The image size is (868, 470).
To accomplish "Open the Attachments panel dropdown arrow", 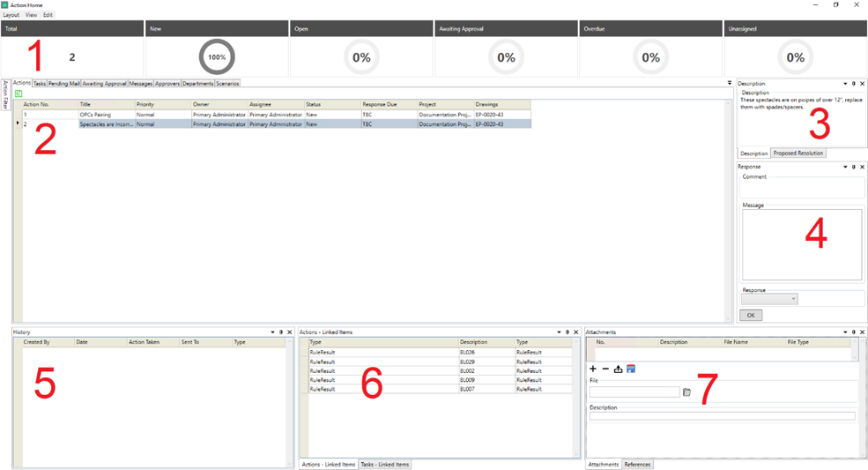I will click(845, 332).
